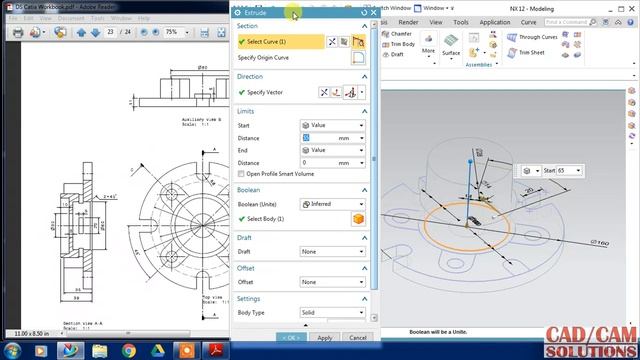Click the reverse direction icon
This screenshot has height=360, width=640.
point(324,92)
